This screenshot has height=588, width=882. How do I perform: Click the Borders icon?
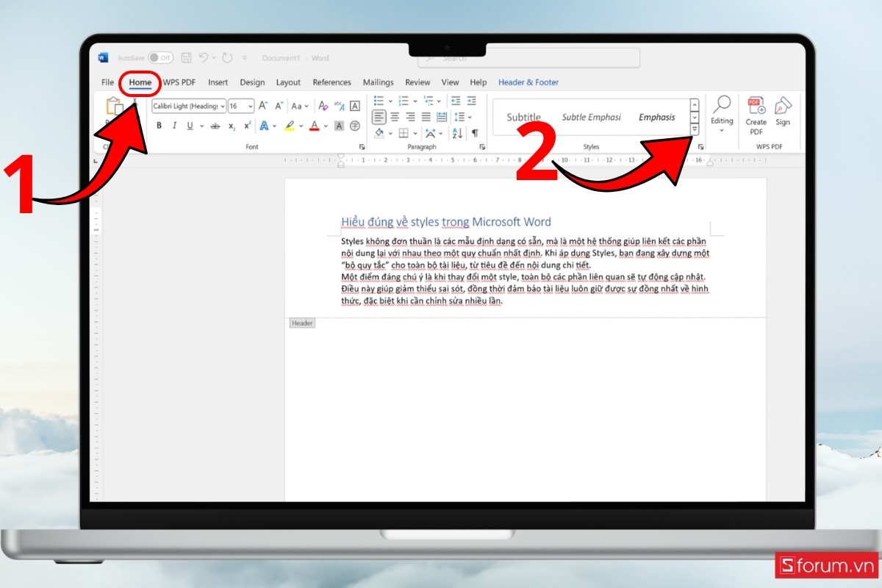coord(403,133)
